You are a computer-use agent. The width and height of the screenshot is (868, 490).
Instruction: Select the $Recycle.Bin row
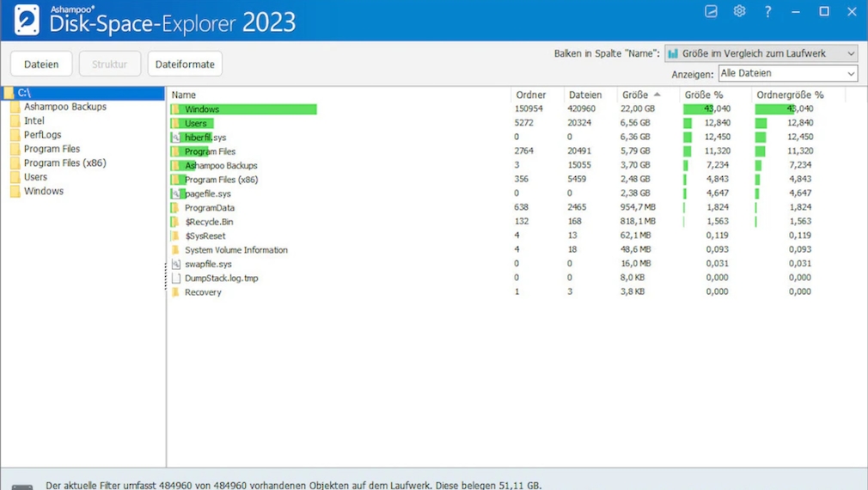point(506,222)
